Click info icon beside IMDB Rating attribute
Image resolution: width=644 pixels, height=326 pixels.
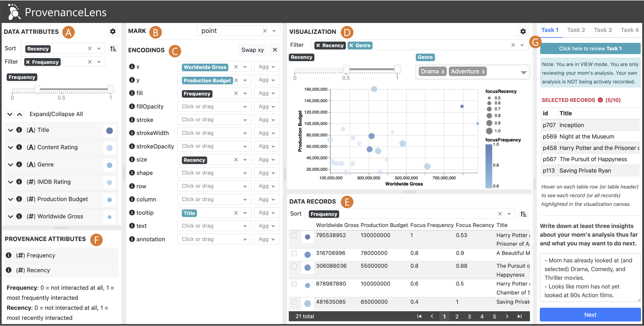pyautogui.click(x=19, y=182)
